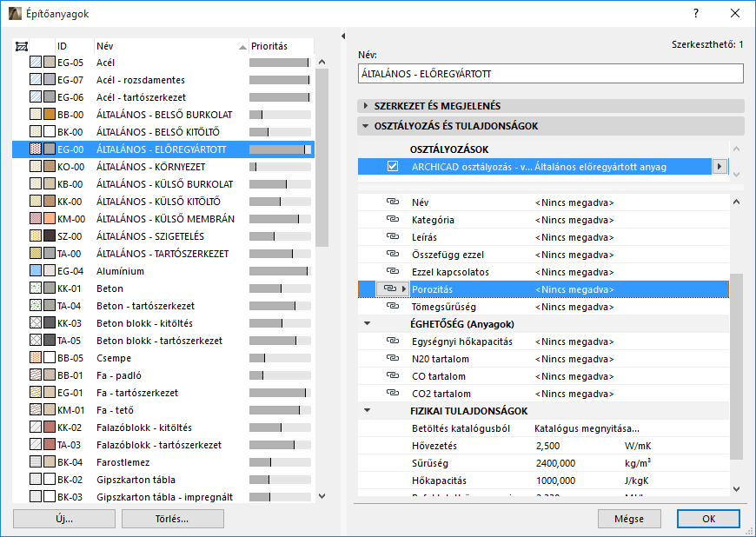Image resolution: width=756 pixels, height=537 pixels.
Task: Click the Törlés... button
Action: [x=172, y=519]
